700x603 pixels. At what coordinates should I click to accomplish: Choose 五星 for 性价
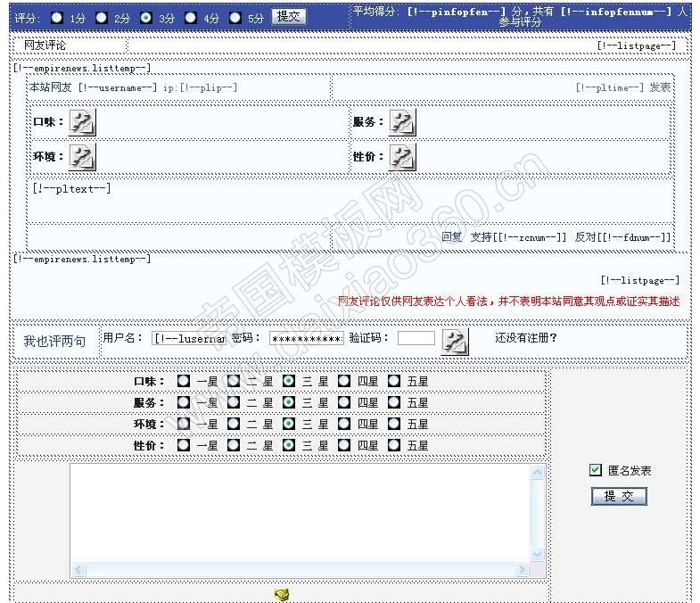394,445
